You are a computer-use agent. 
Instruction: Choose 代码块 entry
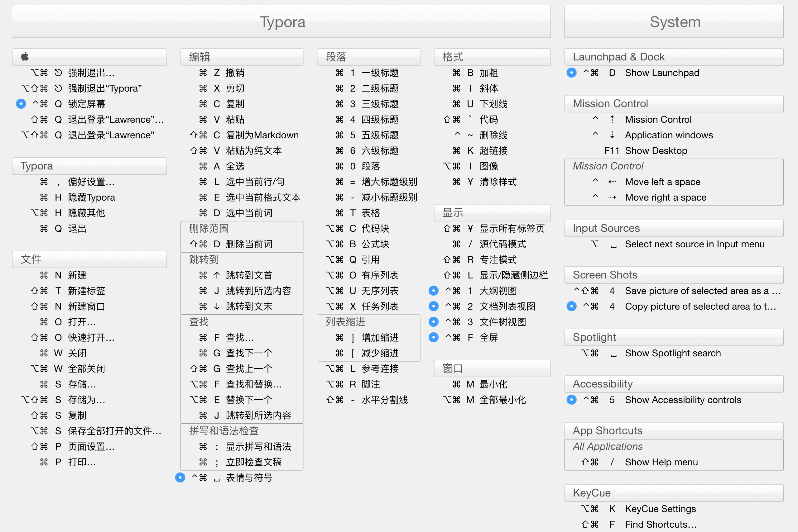(x=358, y=228)
